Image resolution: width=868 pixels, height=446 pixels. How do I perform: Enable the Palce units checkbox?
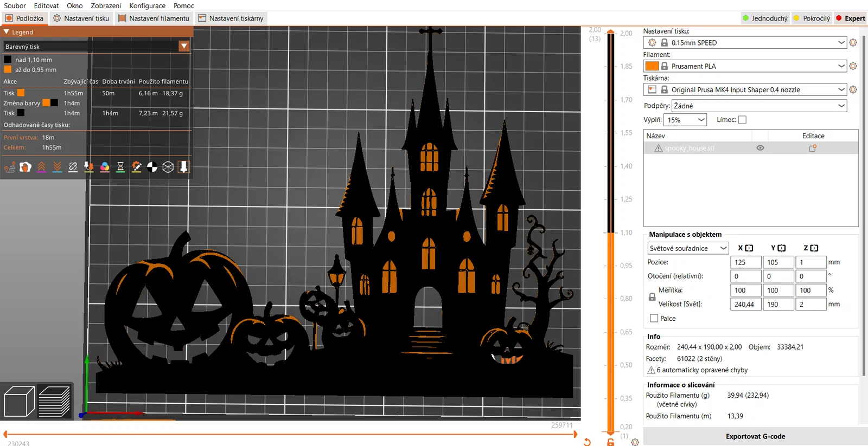point(654,319)
